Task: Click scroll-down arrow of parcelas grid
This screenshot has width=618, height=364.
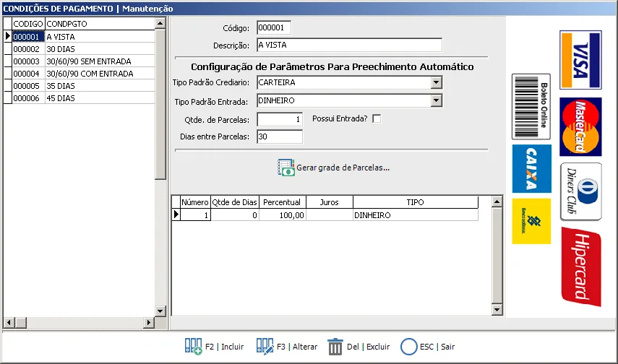Action: [x=497, y=310]
